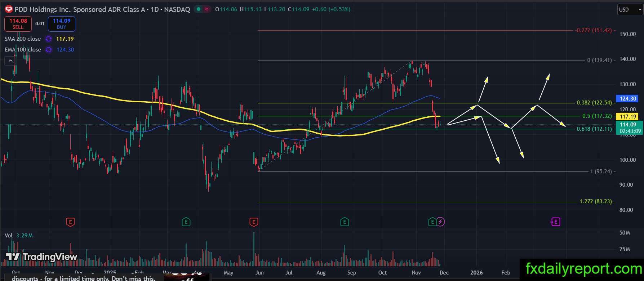Click the 02:43:09 bar countdown timer
The width and height of the screenshot is (644, 281).
630,131
